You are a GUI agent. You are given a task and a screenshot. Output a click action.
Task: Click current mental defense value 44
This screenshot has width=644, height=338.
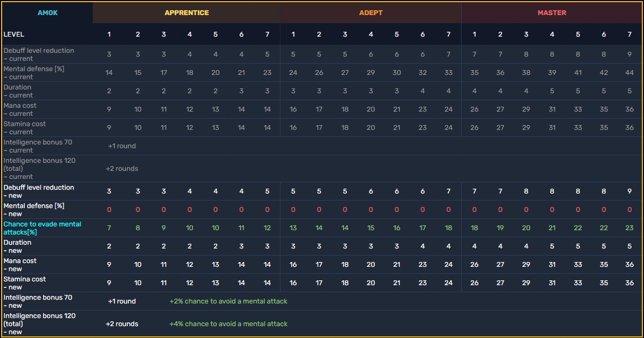(x=629, y=73)
